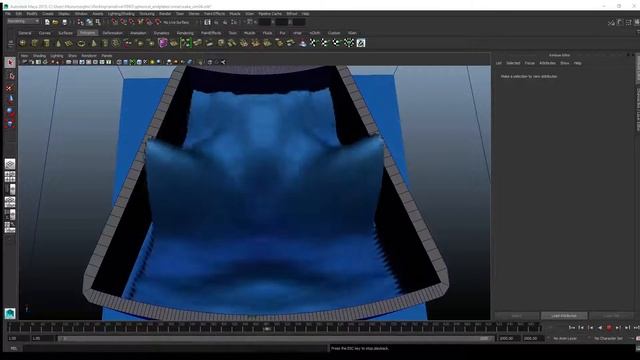Click the Load Attributes button
640x360 pixels.
(564, 316)
